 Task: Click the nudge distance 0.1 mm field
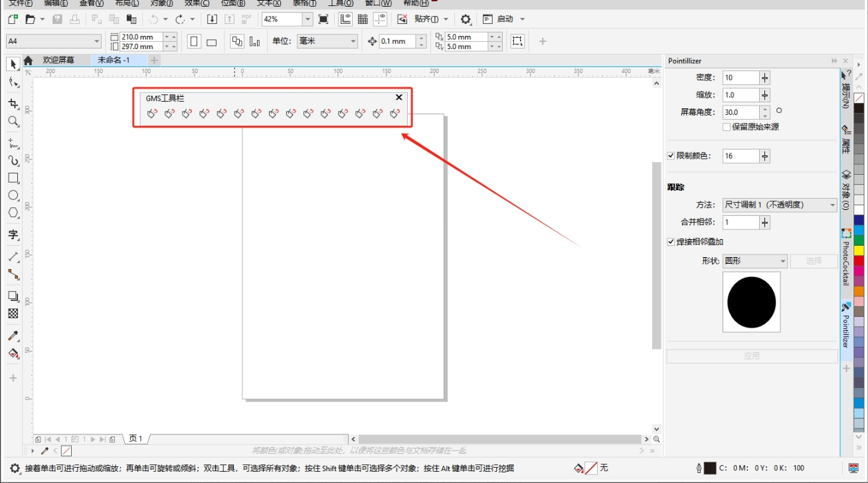(x=397, y=41)
